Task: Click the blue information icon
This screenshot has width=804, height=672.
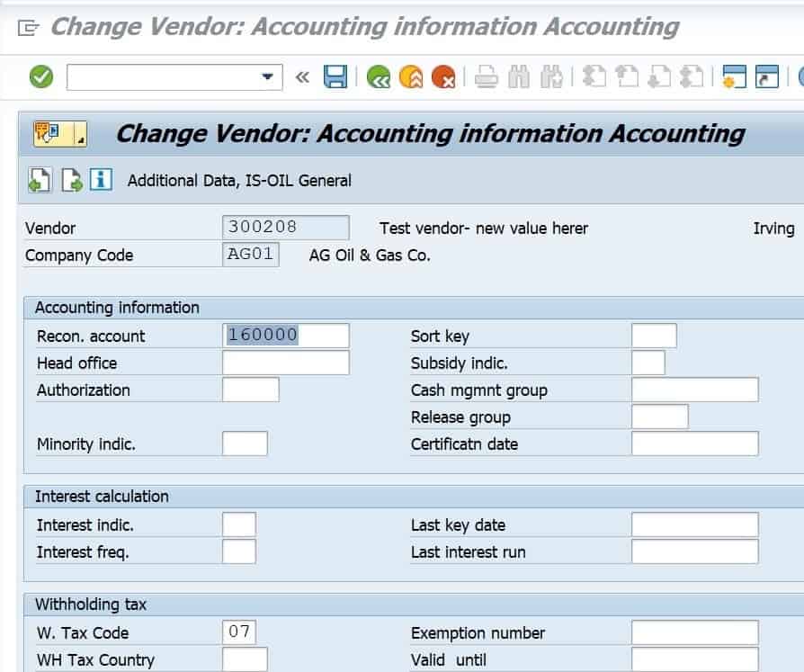Action: [100, 179]
